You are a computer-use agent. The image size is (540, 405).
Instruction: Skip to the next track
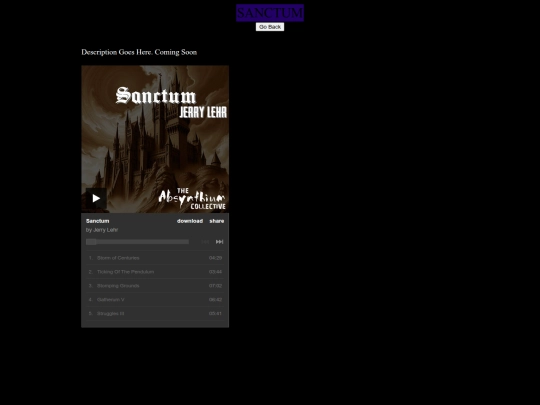219,242
